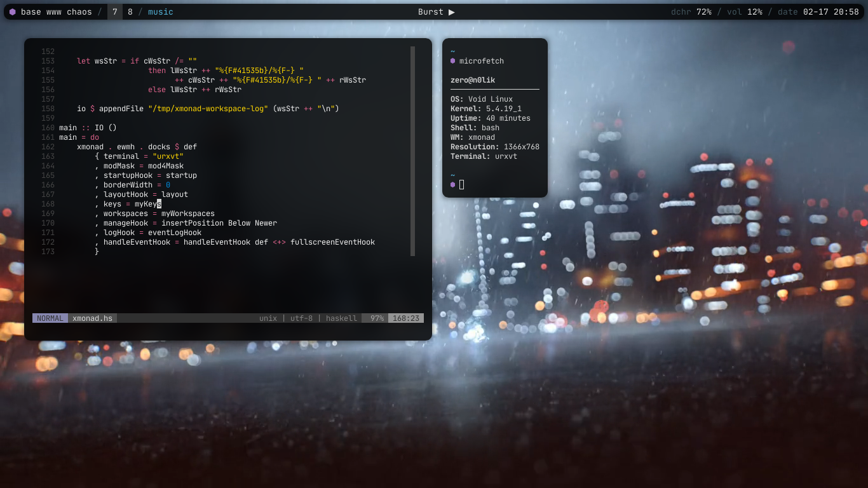Click the purple bullet at the empty prompt

coord(452,184)
